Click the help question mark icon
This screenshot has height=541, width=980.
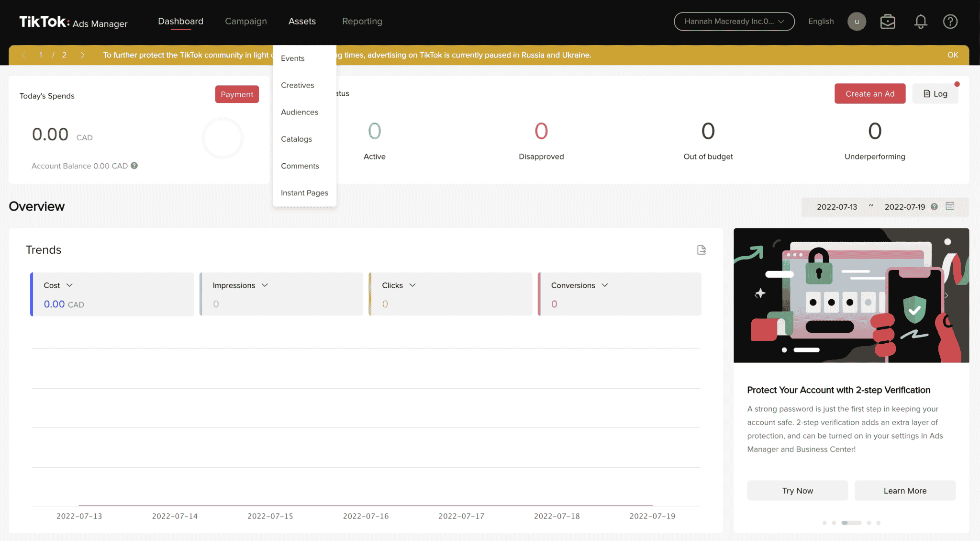(950, 22)
